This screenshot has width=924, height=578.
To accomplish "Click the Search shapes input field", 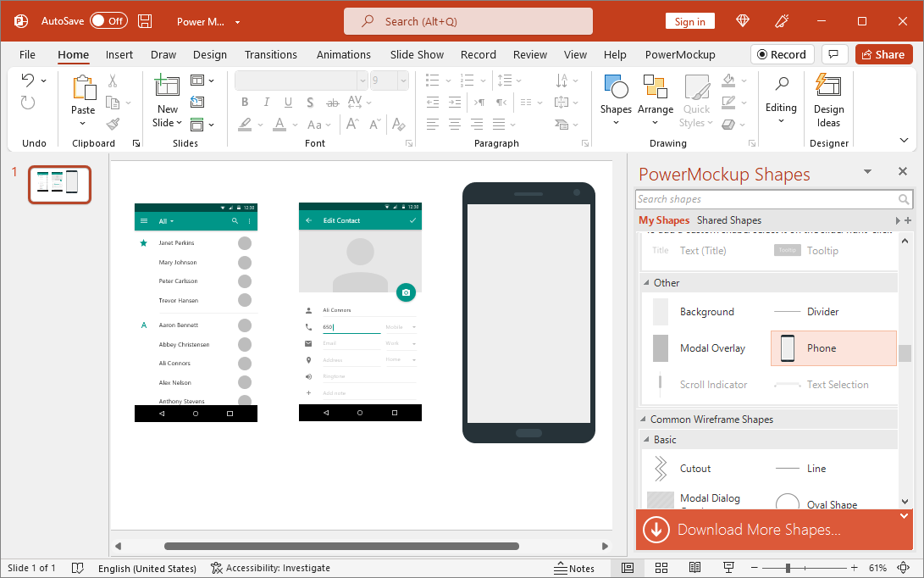I will coord(766,199).
